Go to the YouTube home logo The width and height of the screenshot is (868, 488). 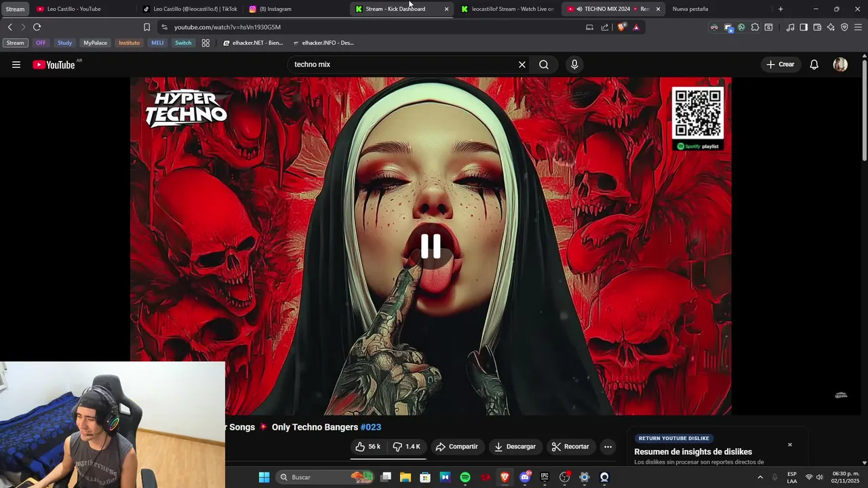(x=54, y=64)
